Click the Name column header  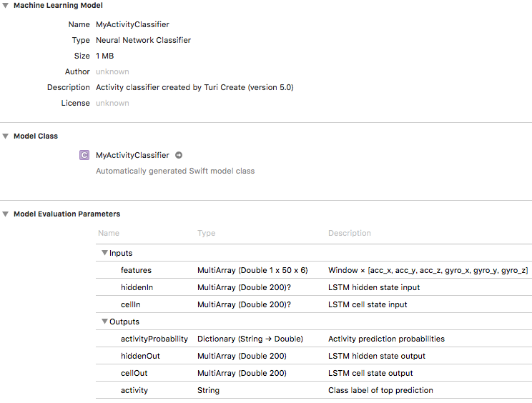(109, 233)
